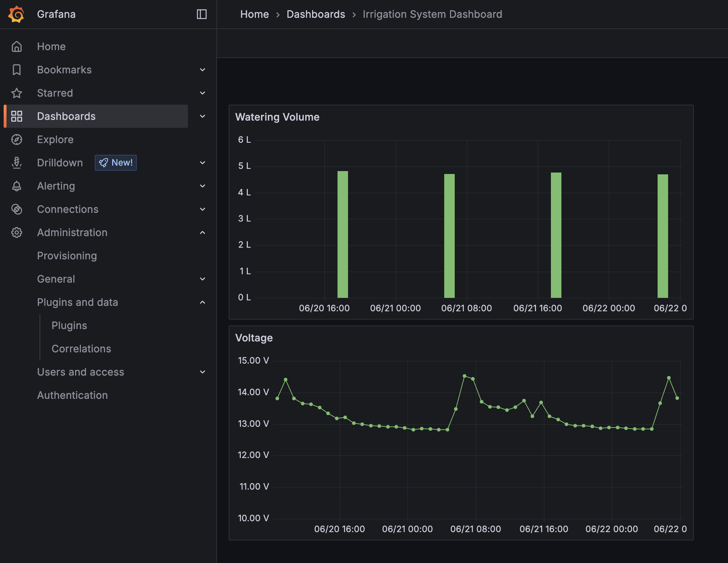Click the Administration gear icon
728x563 pixels.
tap(17, 232)
